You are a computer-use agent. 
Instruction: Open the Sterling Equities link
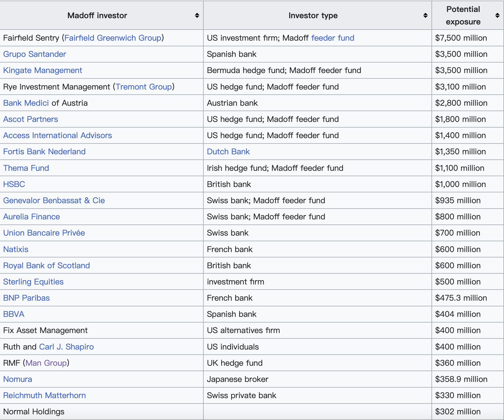pyautogui.click(x=34, y=282)
